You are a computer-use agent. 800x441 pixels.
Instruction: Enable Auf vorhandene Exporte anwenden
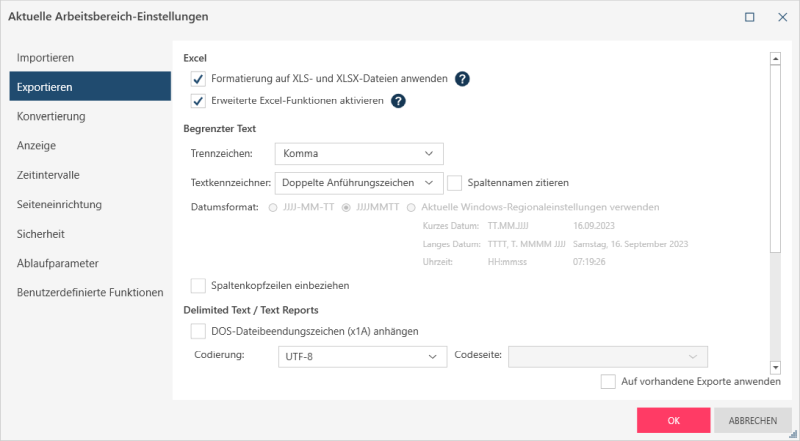click(608, 381)
